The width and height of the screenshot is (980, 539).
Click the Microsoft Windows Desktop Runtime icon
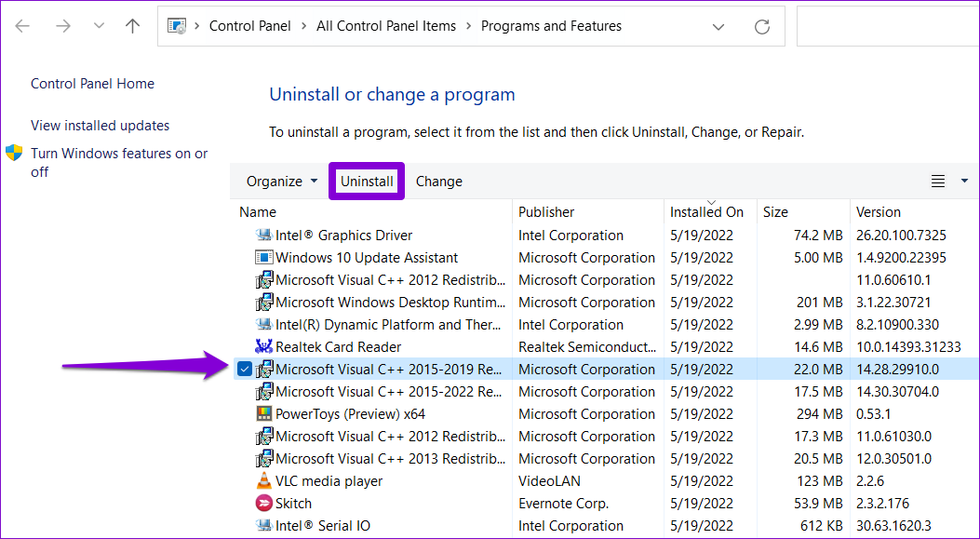[263, 303]
